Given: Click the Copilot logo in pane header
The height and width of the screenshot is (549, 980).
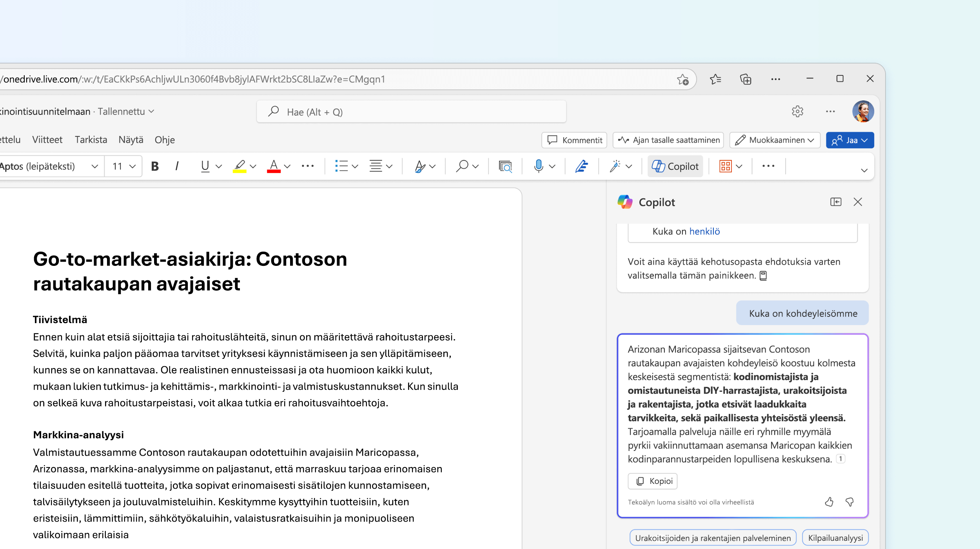Looking at the screenshot, I should click(x=625, y=202).
